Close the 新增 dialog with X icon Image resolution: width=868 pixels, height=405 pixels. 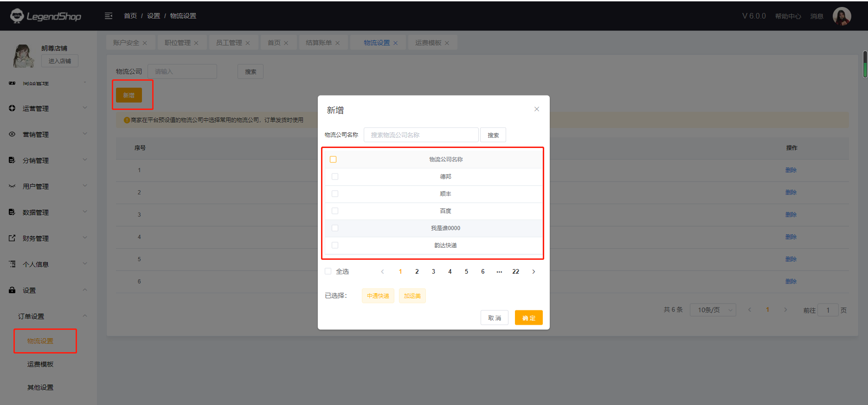536,109
